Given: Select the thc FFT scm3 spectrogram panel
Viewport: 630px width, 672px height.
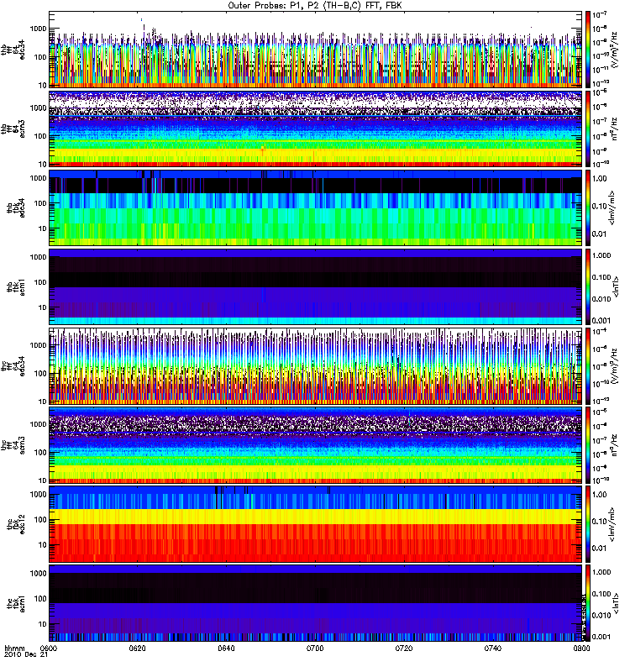Looking at the screenshot, I should tap(315, 444).
